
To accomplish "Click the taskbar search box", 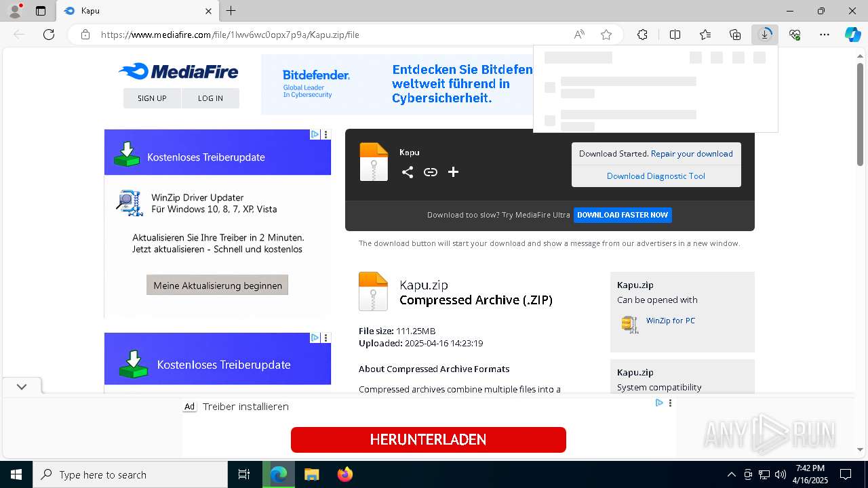I will click(x=130, y=474).
